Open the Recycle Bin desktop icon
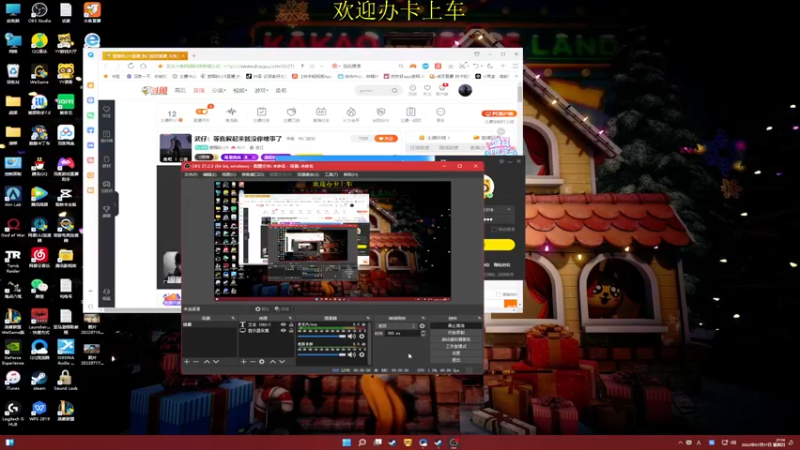Screen dimensions: 800x450 point(13,73)
